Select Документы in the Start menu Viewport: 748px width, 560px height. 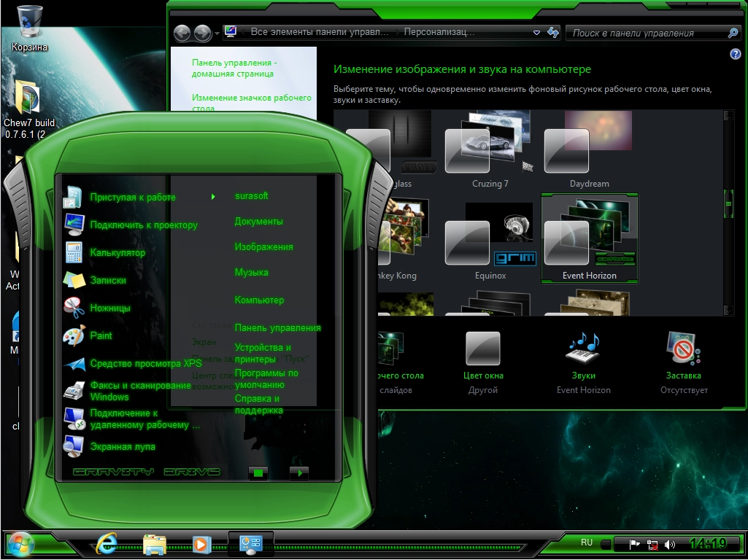(x=258, y=222)
